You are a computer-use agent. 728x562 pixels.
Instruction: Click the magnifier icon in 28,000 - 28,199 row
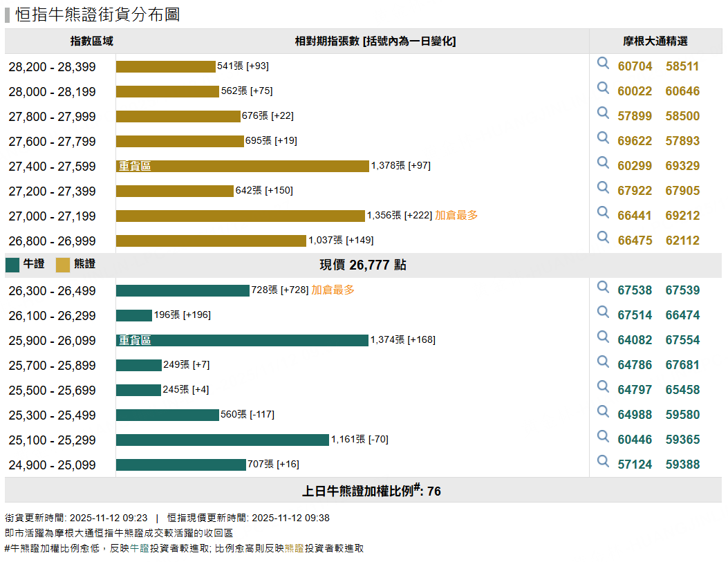pyautogui.click(x=603, y=88)
